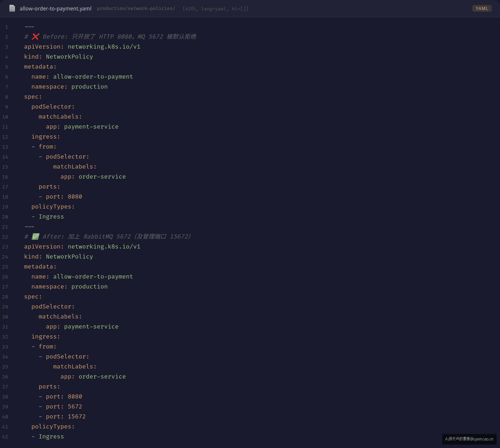This screenshot has width=500, height=448.
Task: Click 'matchLabels:' on line 10
Action: click(x=60, y=117)
